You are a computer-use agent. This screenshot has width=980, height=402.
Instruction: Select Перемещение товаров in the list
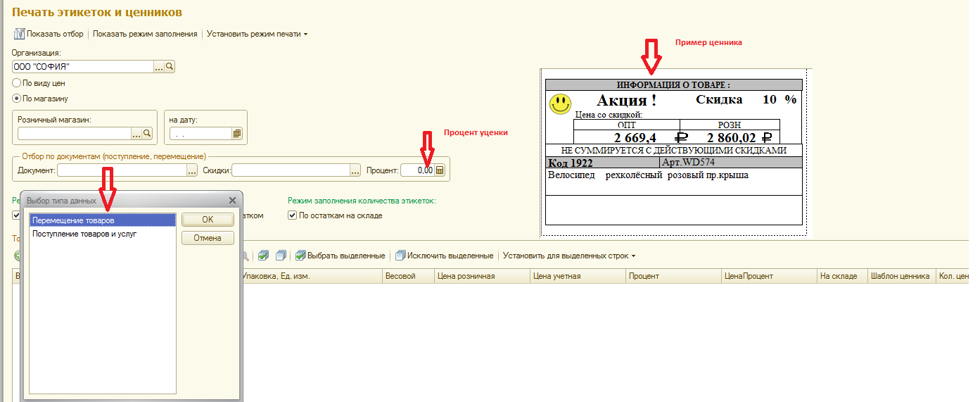pyautogui.click(x=102, y=220)
